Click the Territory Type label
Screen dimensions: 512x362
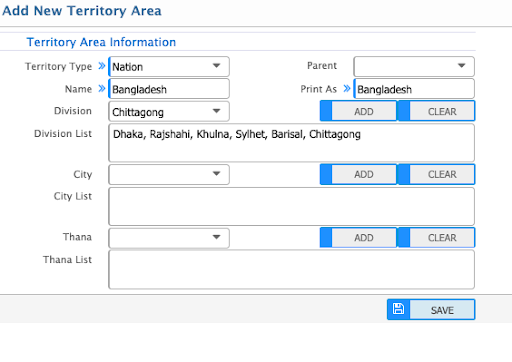(58, 66)
